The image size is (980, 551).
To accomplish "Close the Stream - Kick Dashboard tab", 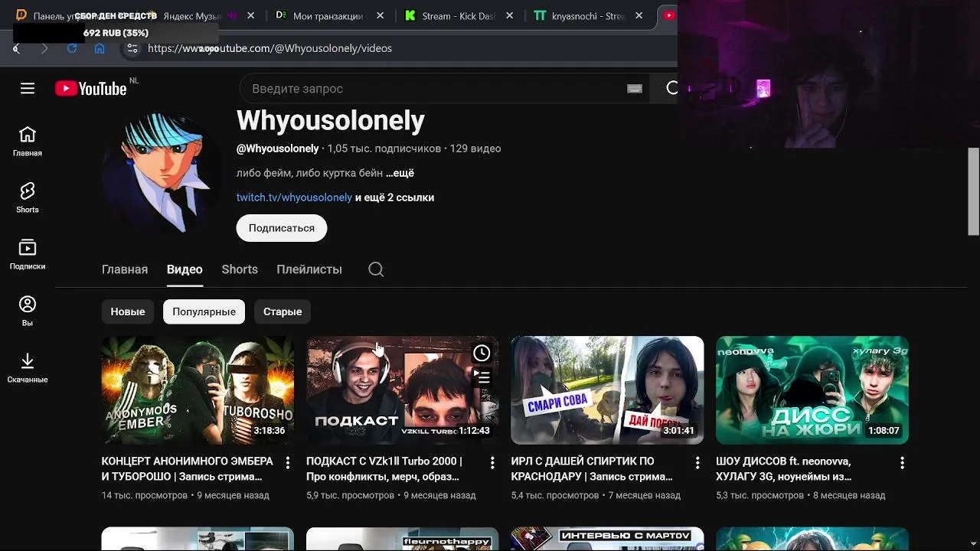I will (510, 16).
